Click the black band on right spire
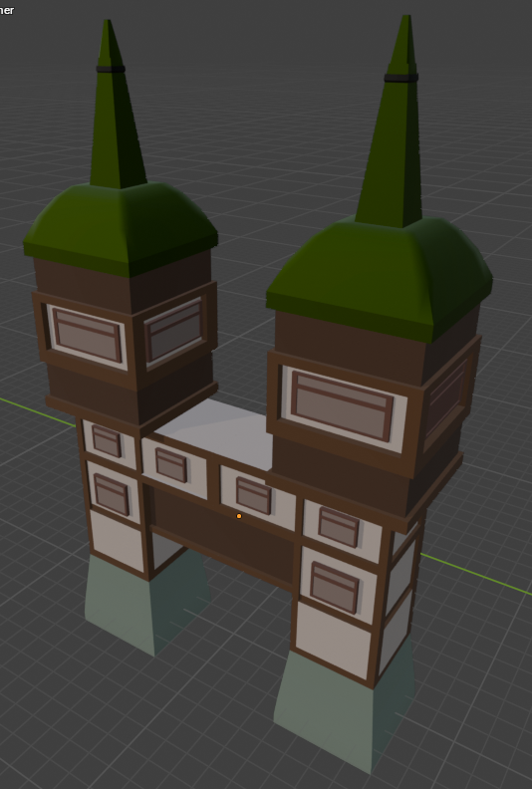The height and width of the screenshot is (789, 532). pyautogui.click(x=401, y=78)
